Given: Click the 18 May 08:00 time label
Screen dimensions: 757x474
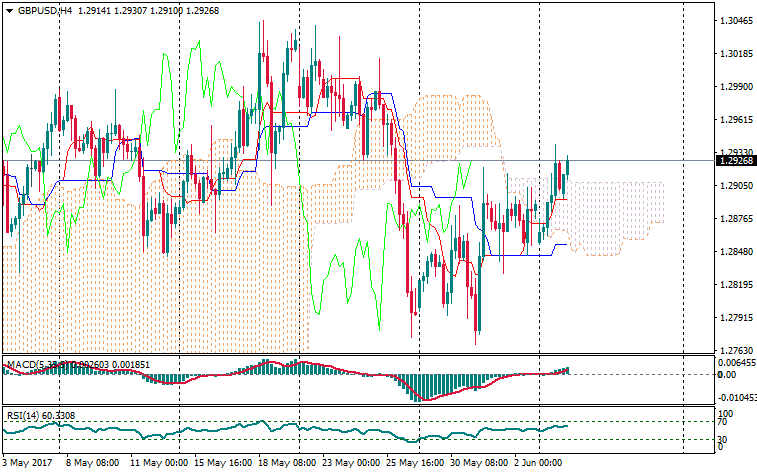Looking at the screenshot, I should pyautogui.click(x=288, y=464).
